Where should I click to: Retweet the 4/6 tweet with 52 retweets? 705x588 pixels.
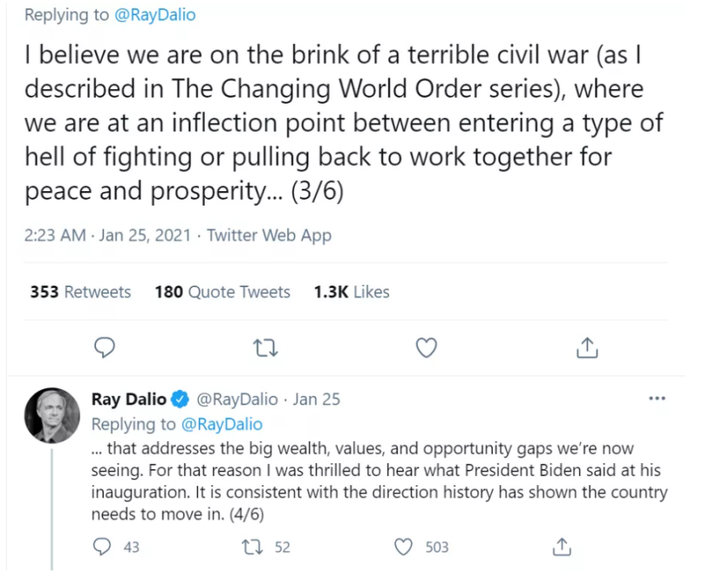253,547
